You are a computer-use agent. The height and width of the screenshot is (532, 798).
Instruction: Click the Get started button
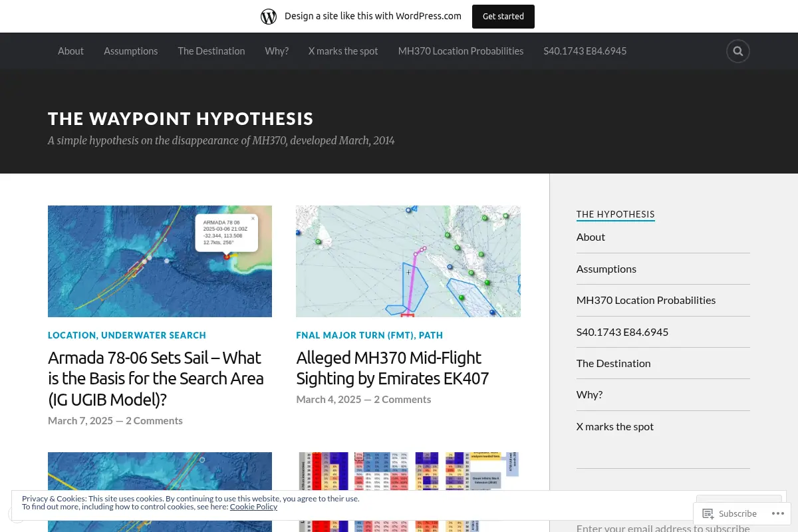tap(503, 17)
